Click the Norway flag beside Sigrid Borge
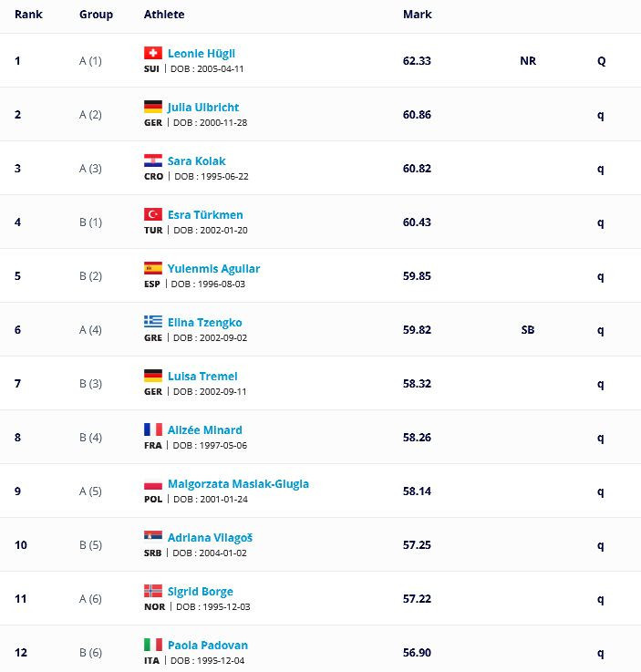 click(153, 591)
